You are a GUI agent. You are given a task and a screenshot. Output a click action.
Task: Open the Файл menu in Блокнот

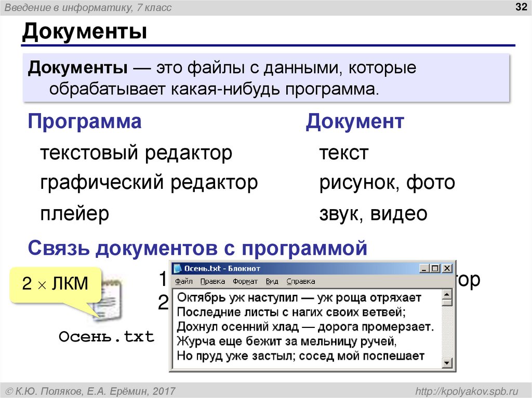pos(183,281)
